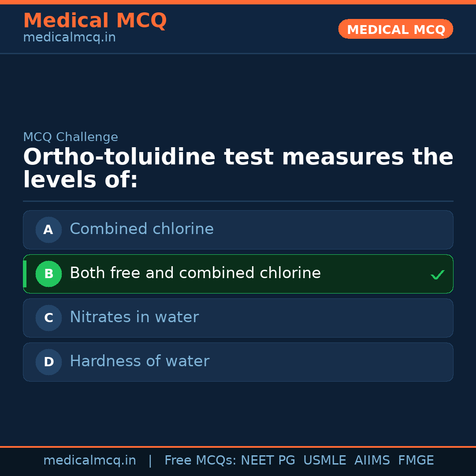Image resolution: width=476 pixels, height=476 pixels.
Task: Click the 'FMGE' footer text
Action: (416, 461)
